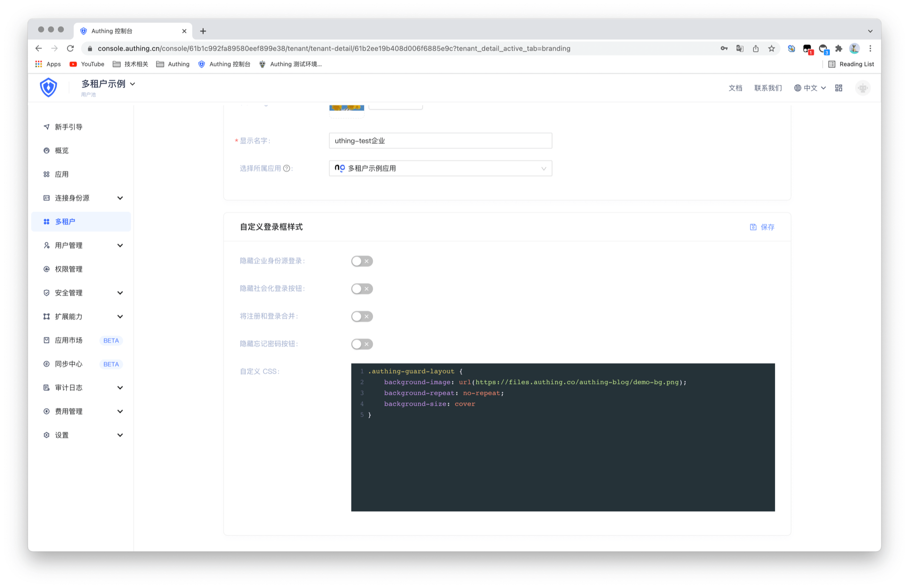Click the 显示名字 input field
Image resolution: width=909 pixels, height=588 pixels.
pyautogui.click(x=440, y=140)
